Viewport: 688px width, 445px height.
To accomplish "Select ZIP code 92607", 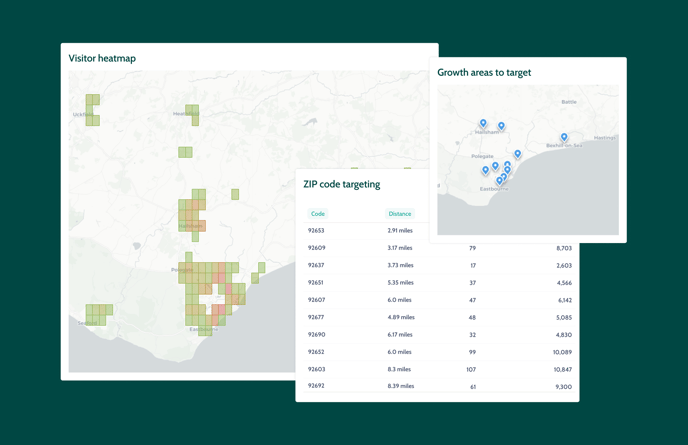I will pos(316,300).
